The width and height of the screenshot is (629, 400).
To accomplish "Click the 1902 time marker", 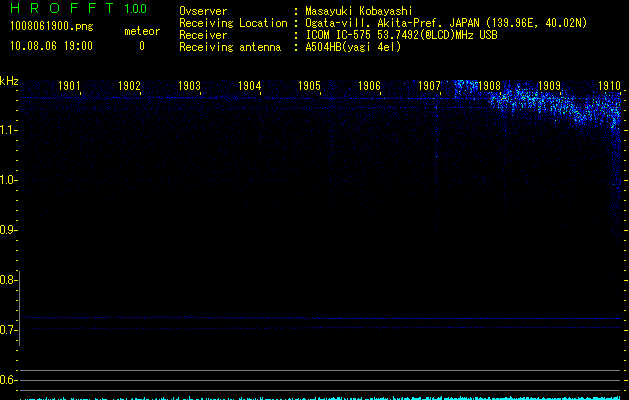I will (129, 85).
